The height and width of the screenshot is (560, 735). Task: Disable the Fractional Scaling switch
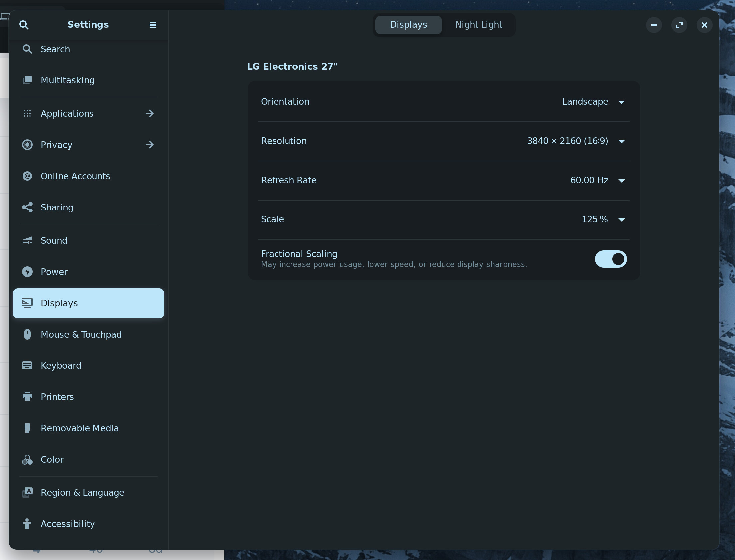point(610,259)
